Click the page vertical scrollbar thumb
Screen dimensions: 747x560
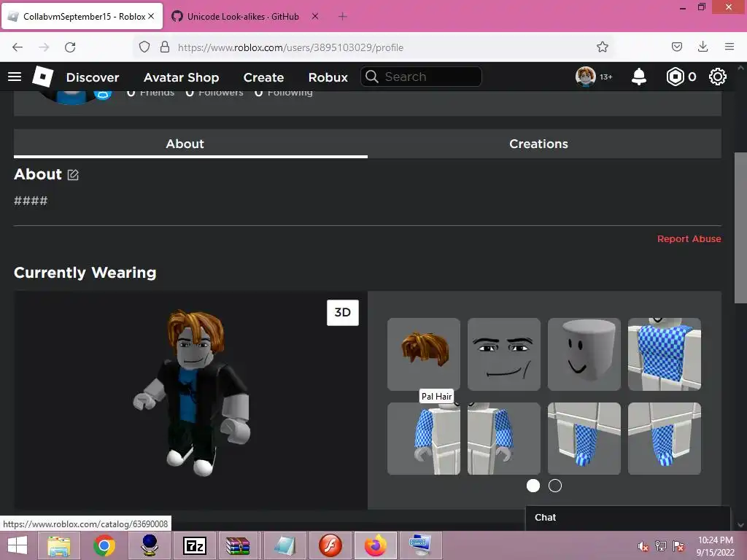[740, 227]
